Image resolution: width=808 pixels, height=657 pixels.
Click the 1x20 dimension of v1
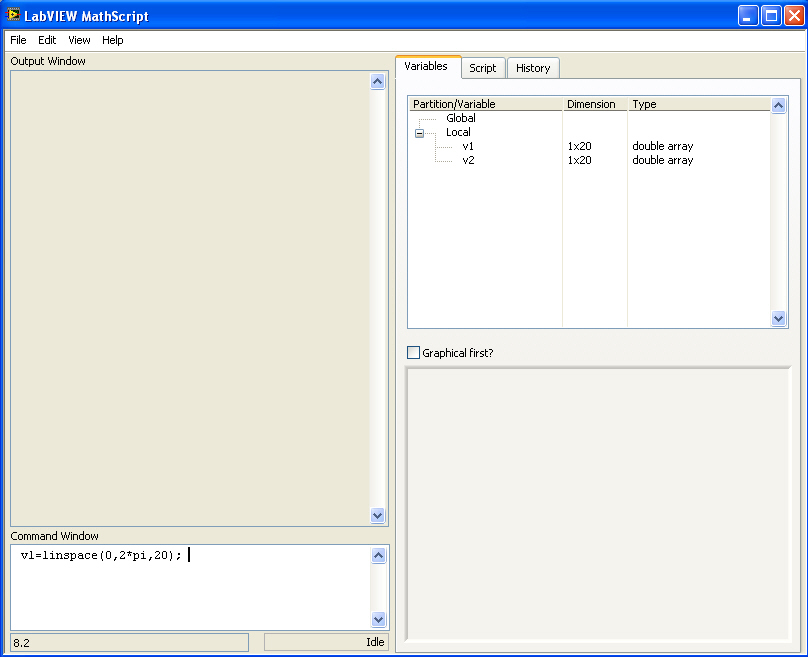point(580,146)
